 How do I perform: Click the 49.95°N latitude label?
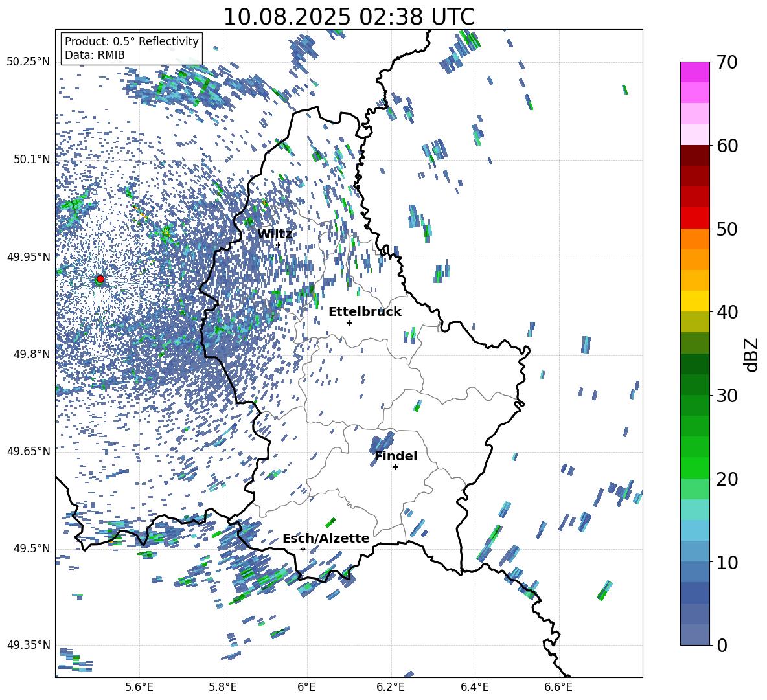[x=29, y=257]
